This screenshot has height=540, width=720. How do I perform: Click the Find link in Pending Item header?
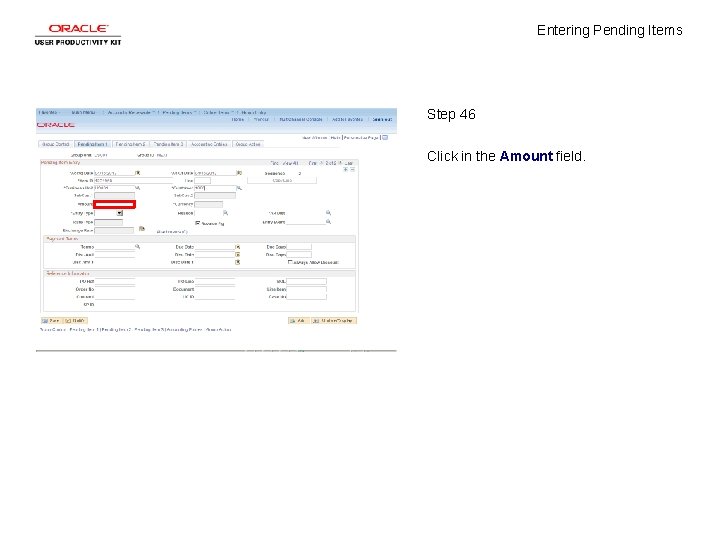click(x=274, y=163)
